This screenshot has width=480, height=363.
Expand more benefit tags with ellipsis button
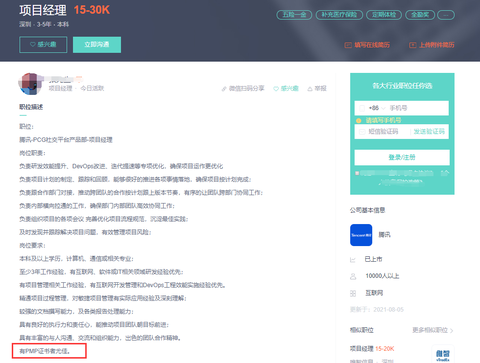tap(446, 15)
